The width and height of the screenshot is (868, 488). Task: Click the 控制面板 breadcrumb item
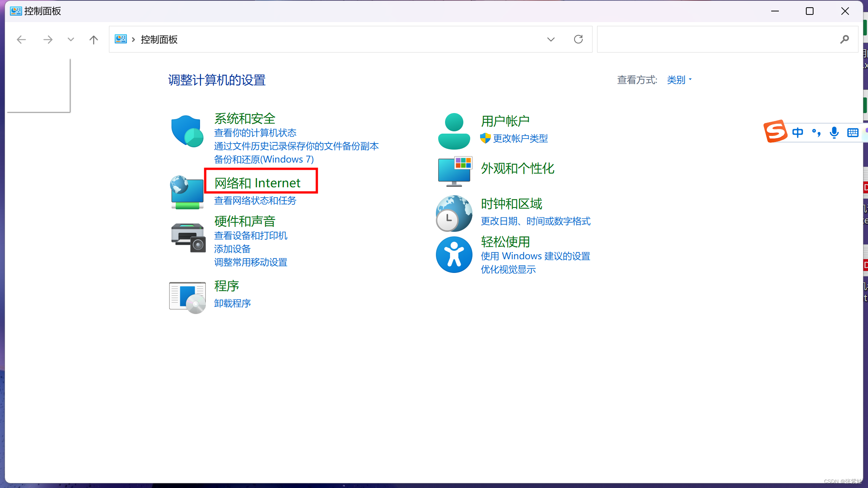[x=159, y=39]
